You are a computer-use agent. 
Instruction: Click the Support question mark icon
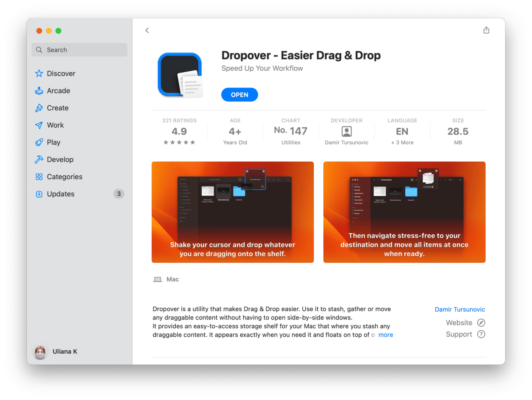pyautogui.click(x=481, y=334)
